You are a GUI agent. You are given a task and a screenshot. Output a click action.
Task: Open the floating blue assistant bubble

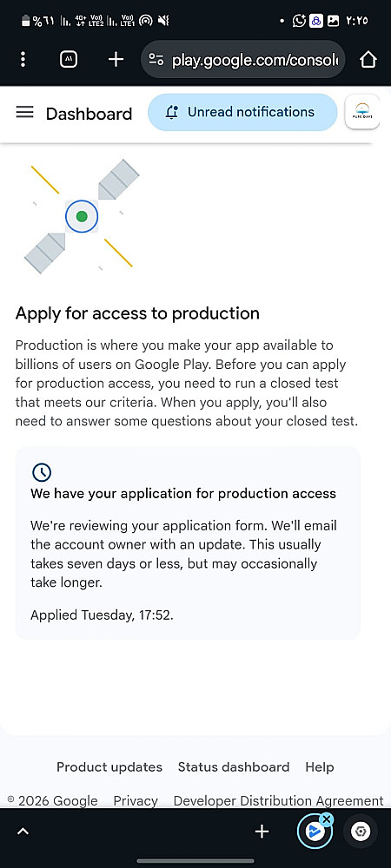point(315,832)
